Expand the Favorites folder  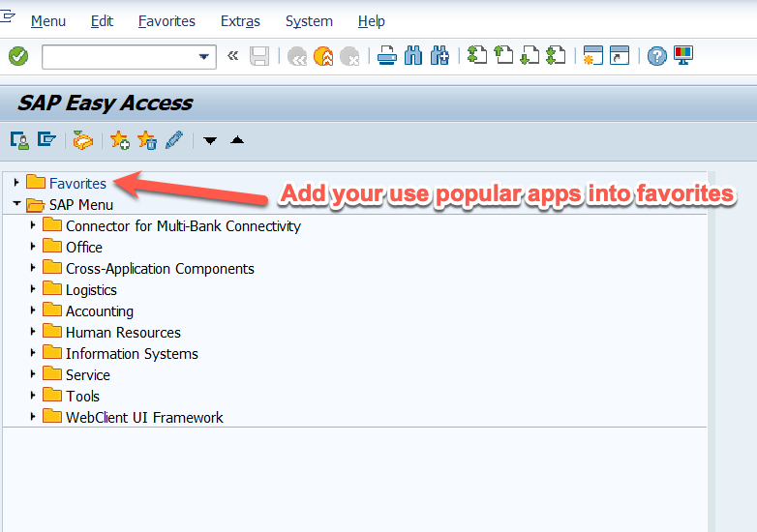tap(16, 183)
